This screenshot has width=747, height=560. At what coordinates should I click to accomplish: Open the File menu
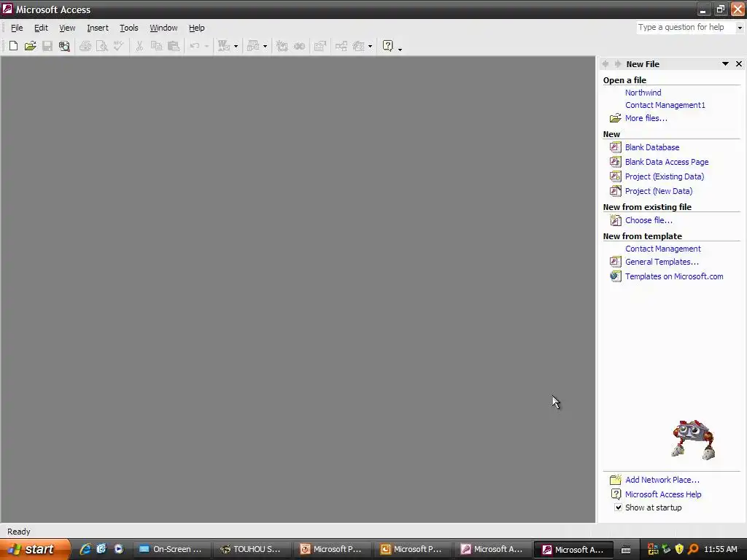[17, 28]
